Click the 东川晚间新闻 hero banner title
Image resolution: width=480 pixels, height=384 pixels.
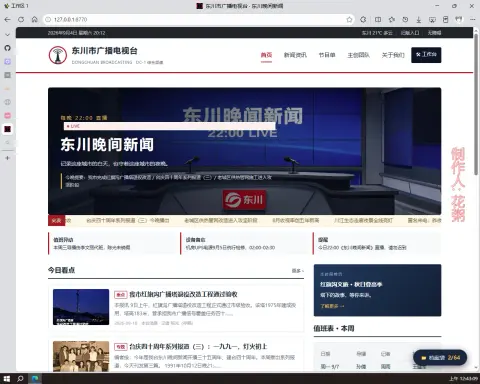pos(107,145)
